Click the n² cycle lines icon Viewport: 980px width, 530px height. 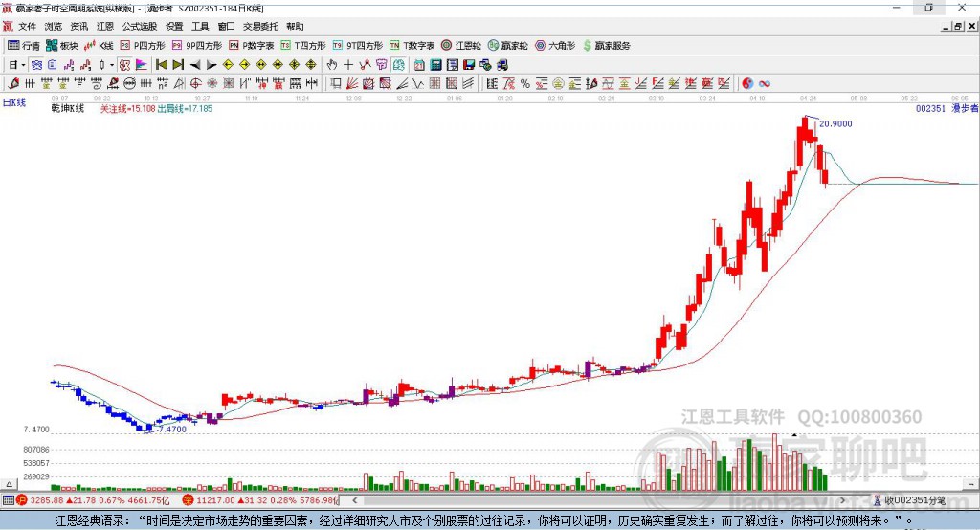(163, 83)
